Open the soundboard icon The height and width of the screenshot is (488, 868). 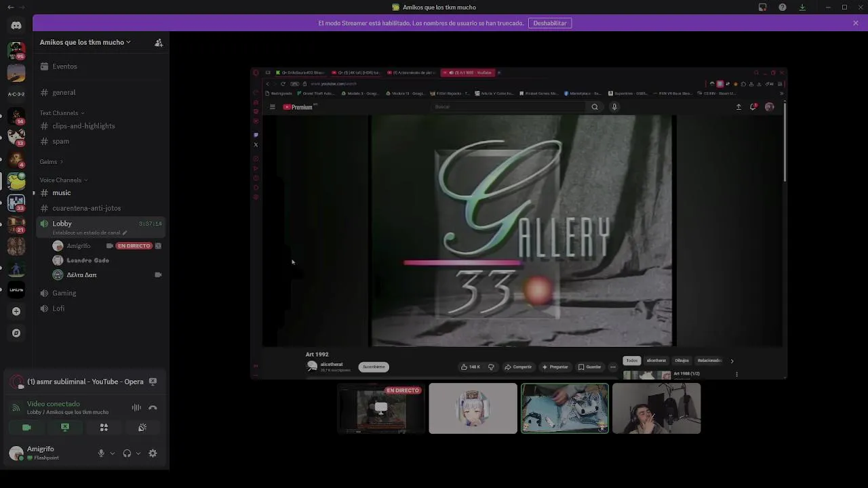point(142,428)
